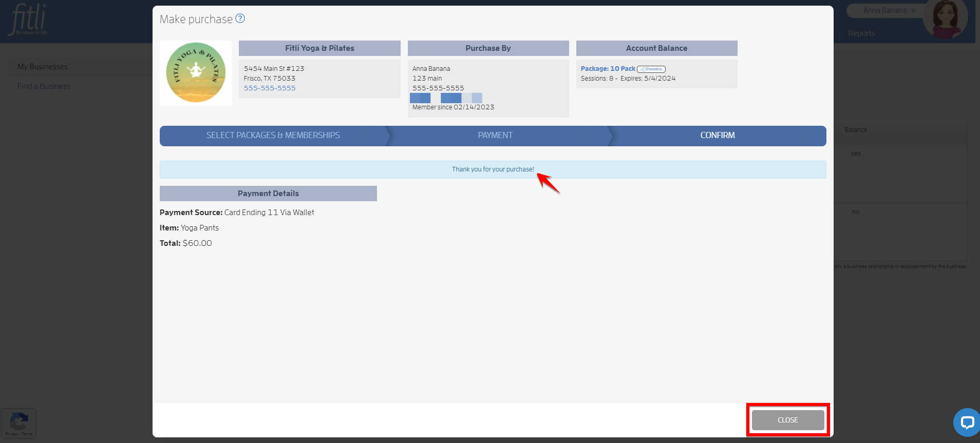Open Anna Banana's avatar picture
This screenshot has width=980, height=443.
click(945, 18)
